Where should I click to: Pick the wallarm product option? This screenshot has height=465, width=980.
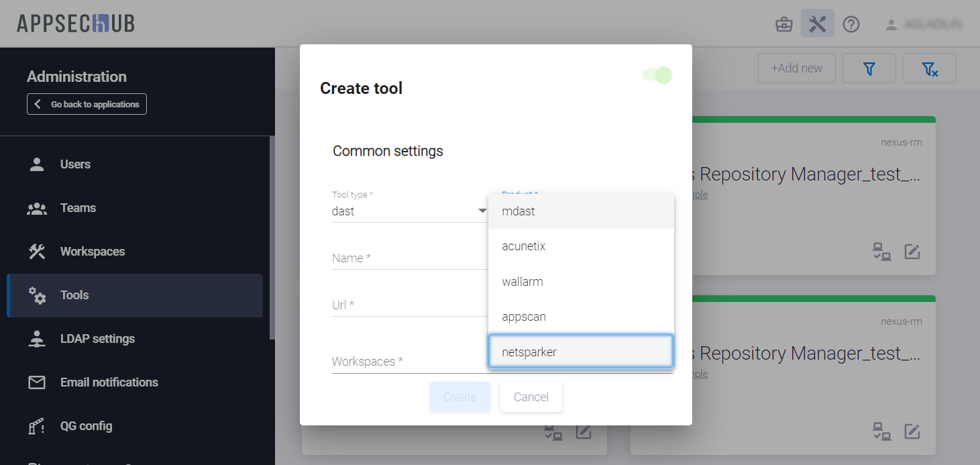(580, 282)
